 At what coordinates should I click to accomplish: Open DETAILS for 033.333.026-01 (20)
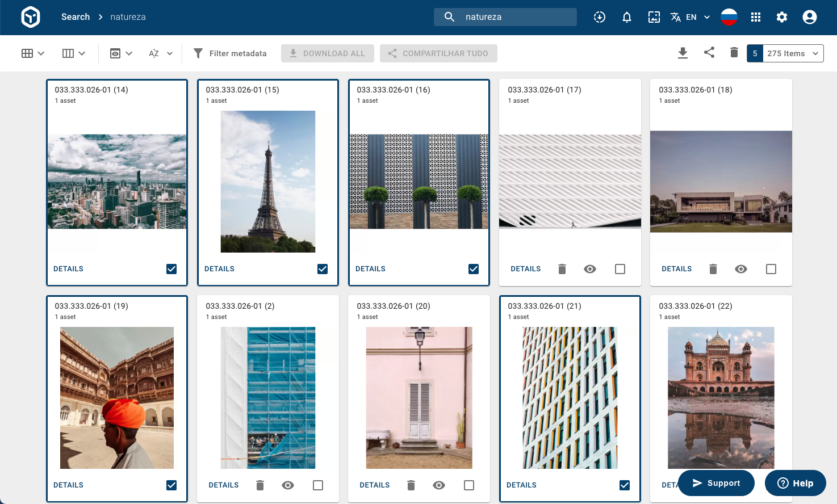click(x=375, y=485)
